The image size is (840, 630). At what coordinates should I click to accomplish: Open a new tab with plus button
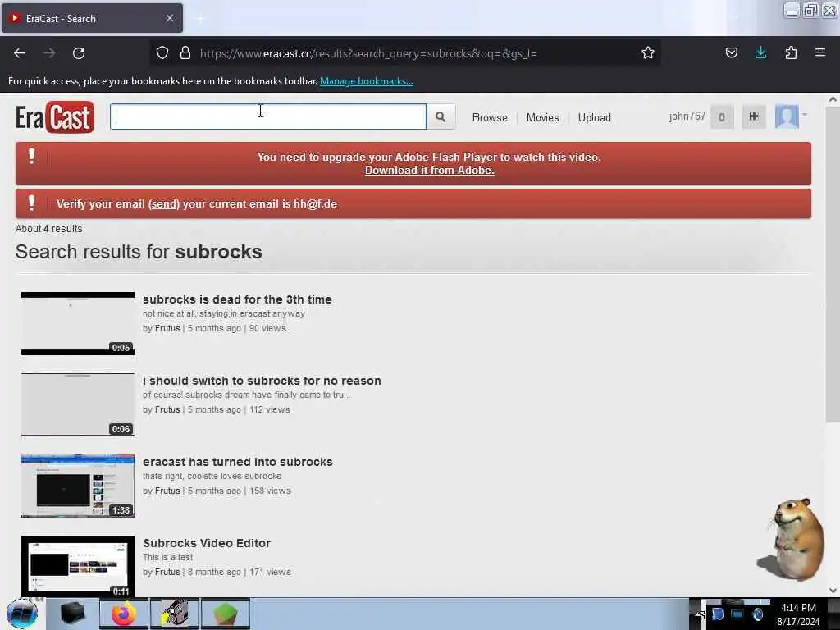pos(200,18)
